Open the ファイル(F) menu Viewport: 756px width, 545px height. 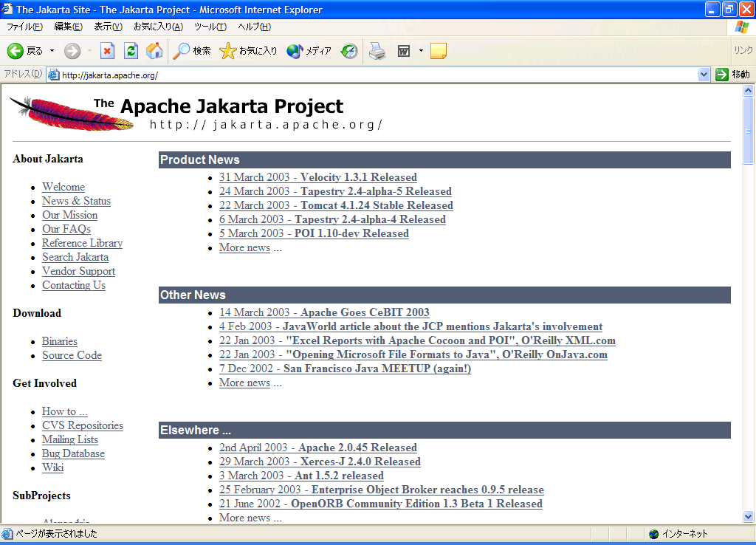tap(24, 27)
